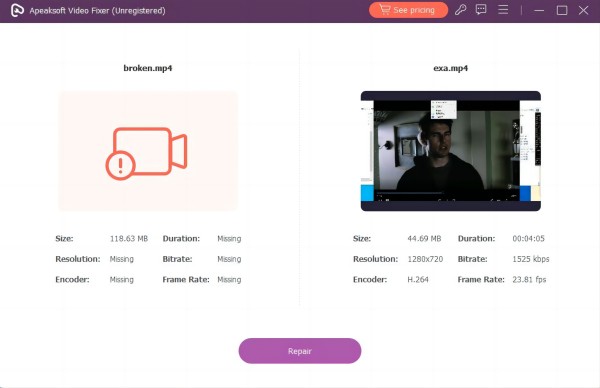Click the Apeaksoft logo icon
600x388 pixels.
tap(17, 10)
